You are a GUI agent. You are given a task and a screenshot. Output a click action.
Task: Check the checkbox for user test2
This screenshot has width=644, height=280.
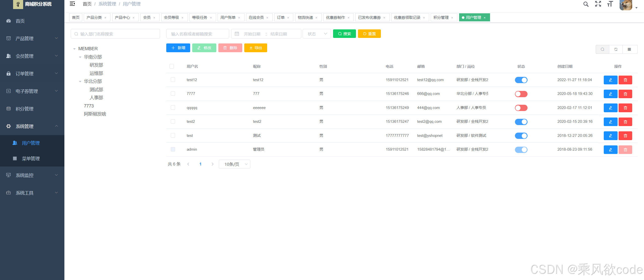pos(173,122)
